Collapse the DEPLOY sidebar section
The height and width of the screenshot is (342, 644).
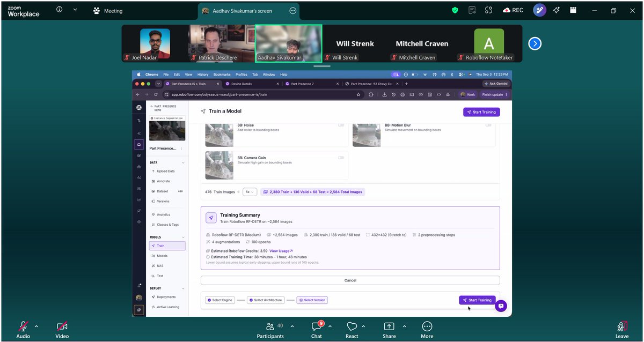(183, 288)
